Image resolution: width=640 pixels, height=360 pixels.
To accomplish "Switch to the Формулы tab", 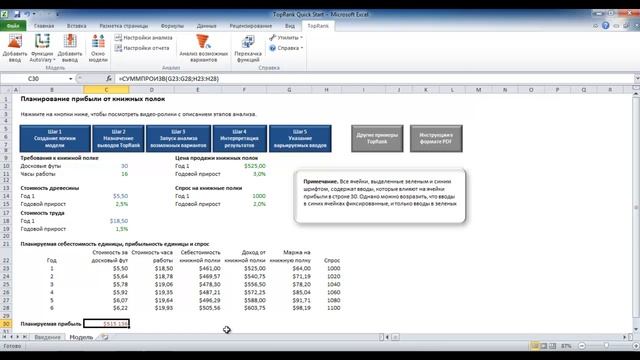I will coord(172,26).
